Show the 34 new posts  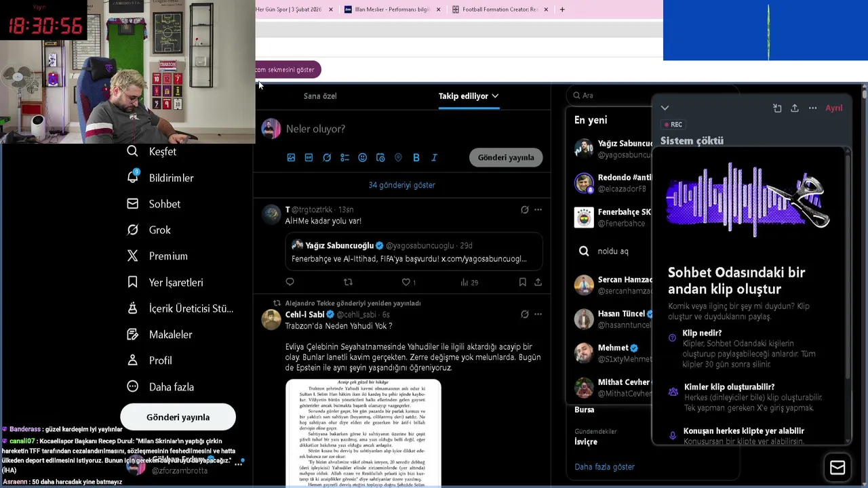point(402,185)
